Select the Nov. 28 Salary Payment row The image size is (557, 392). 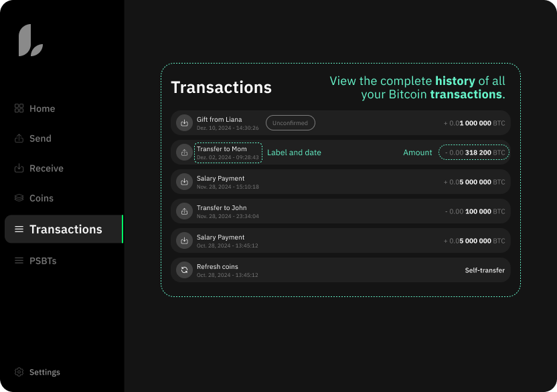tap(340, 182)
